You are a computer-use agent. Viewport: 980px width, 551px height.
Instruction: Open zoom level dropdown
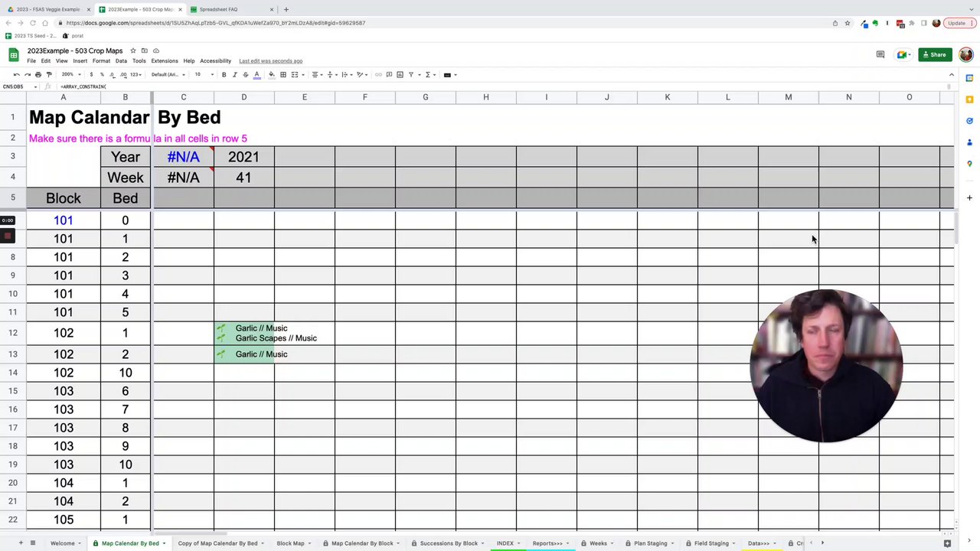pos(70,74)
